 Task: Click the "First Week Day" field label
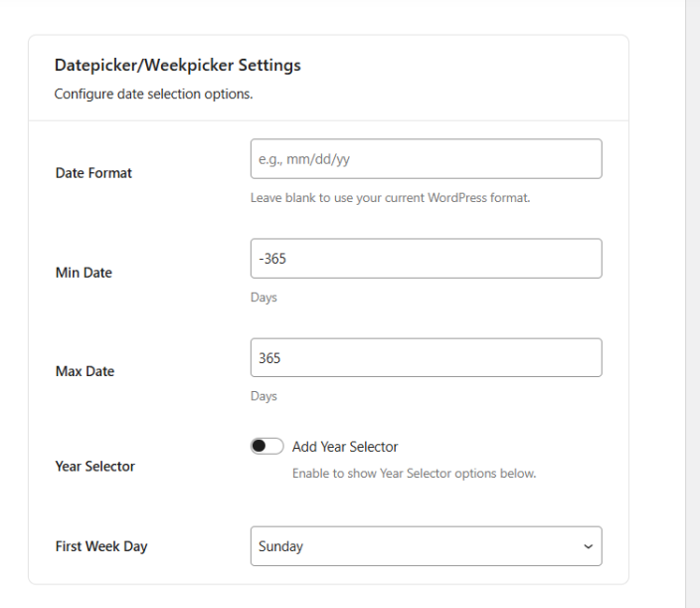pos(101,546)
